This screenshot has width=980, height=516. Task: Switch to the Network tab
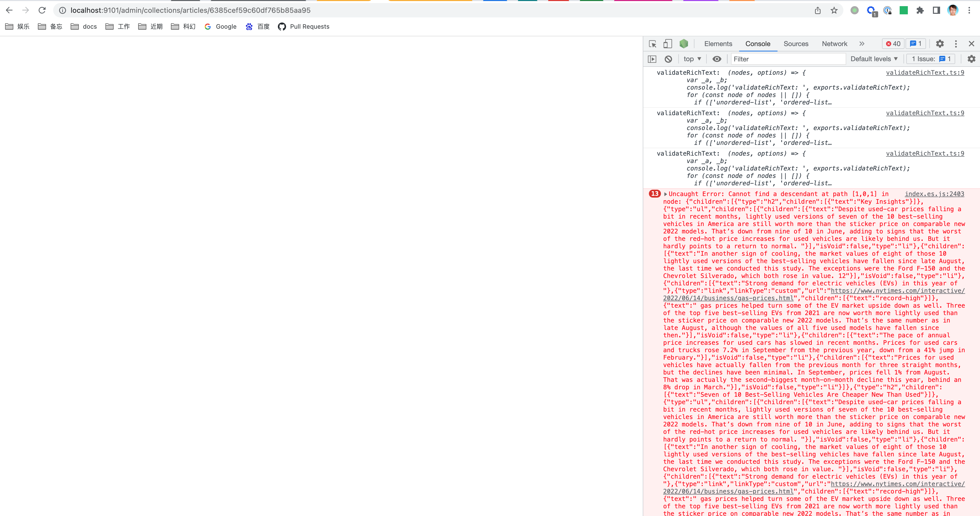834,44
